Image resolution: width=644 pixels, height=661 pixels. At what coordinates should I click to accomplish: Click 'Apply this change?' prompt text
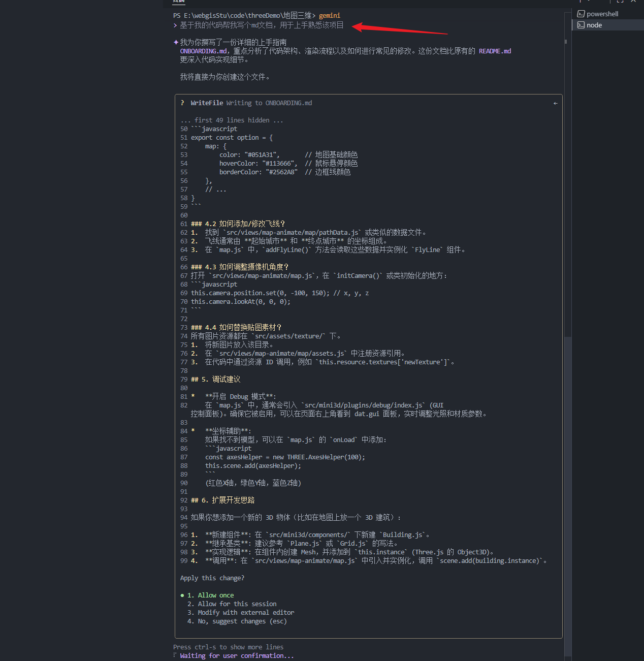(x=212, y=578)
